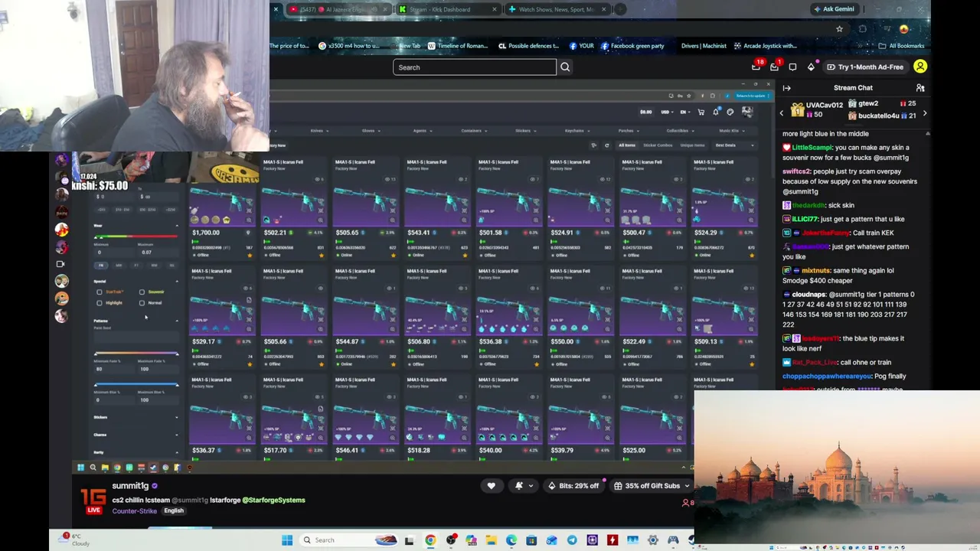Favorite the $1,700.00 listing star
The height and width of the screenshot is (551, 980).
pyautogui.click(x=250, y=255)
